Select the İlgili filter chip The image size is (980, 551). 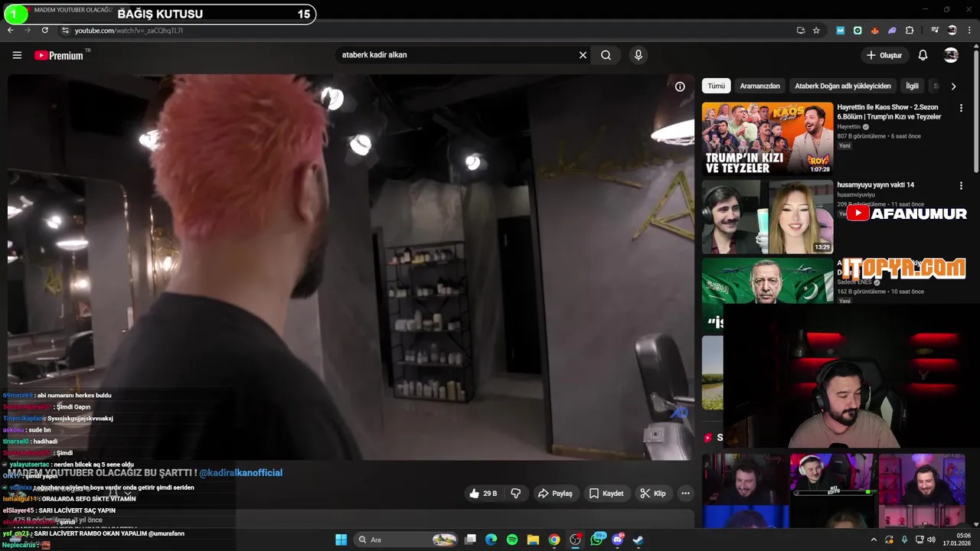click(x=912, y=86)
